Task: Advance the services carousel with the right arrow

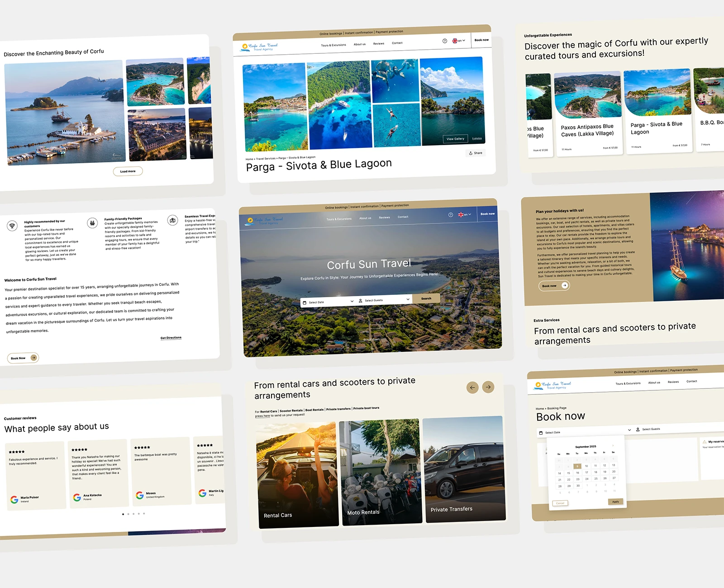Action: pyautogui.click(x=488, y=387)
